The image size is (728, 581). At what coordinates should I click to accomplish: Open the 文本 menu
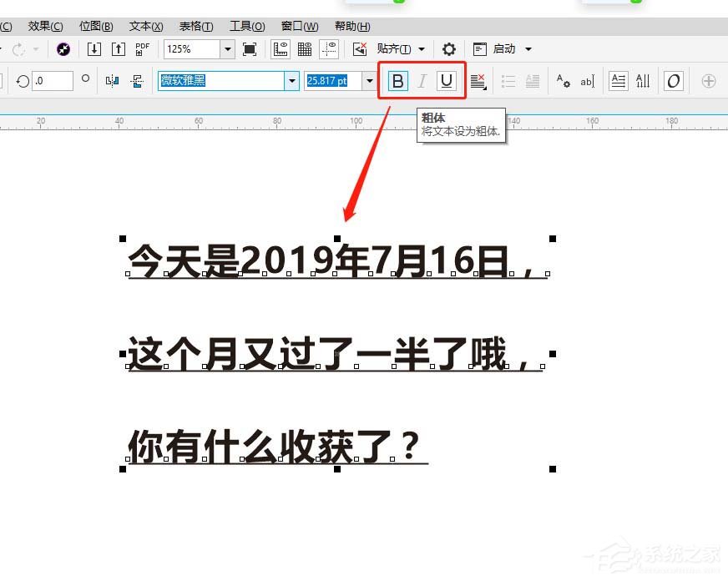pos(145,26)
